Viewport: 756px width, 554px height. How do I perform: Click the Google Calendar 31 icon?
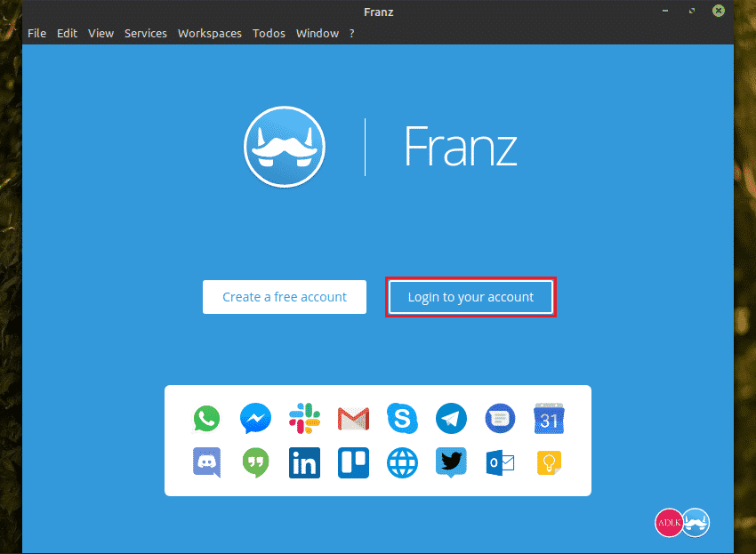[549, 419]
